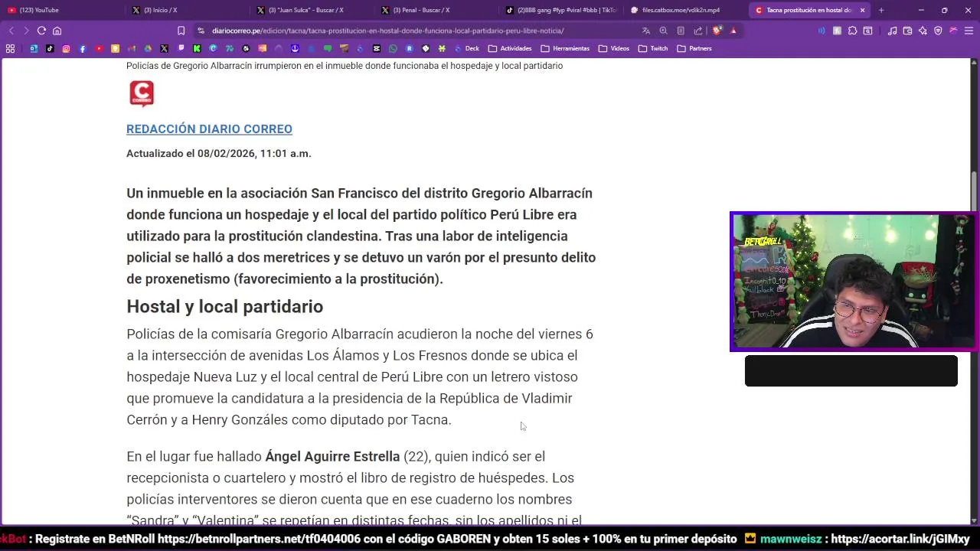Open the Facebook bookmark icon

pyautogui.click(x=83, y=48)
